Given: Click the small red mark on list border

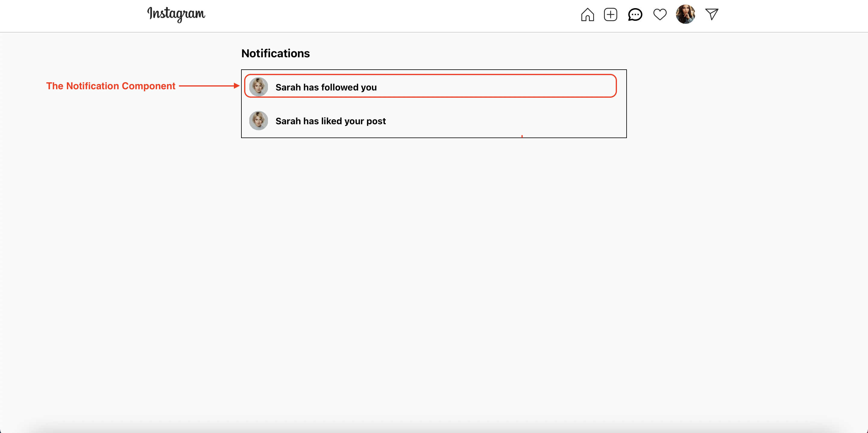Looking at the screenshot, I should coord(522,136).
